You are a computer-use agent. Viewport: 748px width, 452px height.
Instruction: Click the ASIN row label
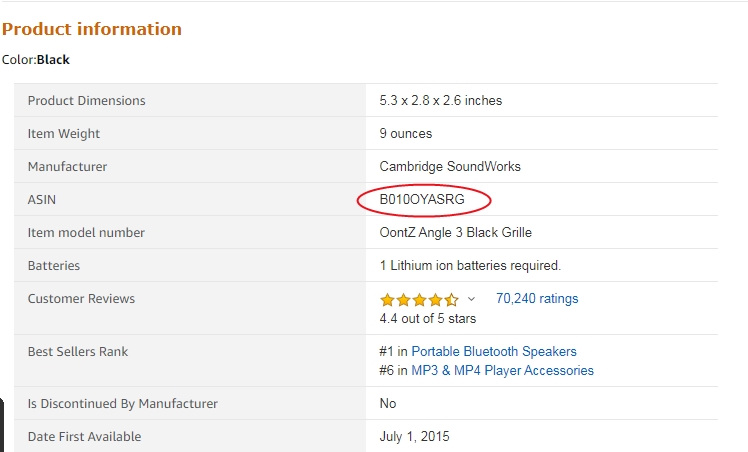pos(42,199)
